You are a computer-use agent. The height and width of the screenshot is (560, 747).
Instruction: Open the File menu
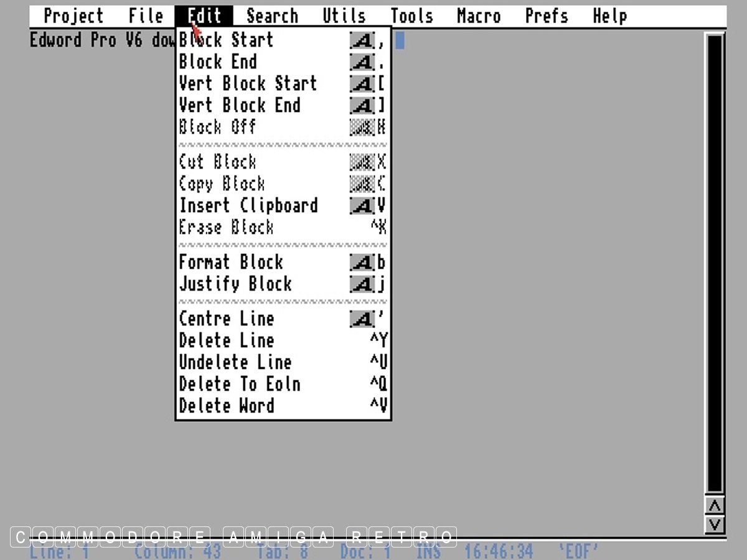point(146,16)
